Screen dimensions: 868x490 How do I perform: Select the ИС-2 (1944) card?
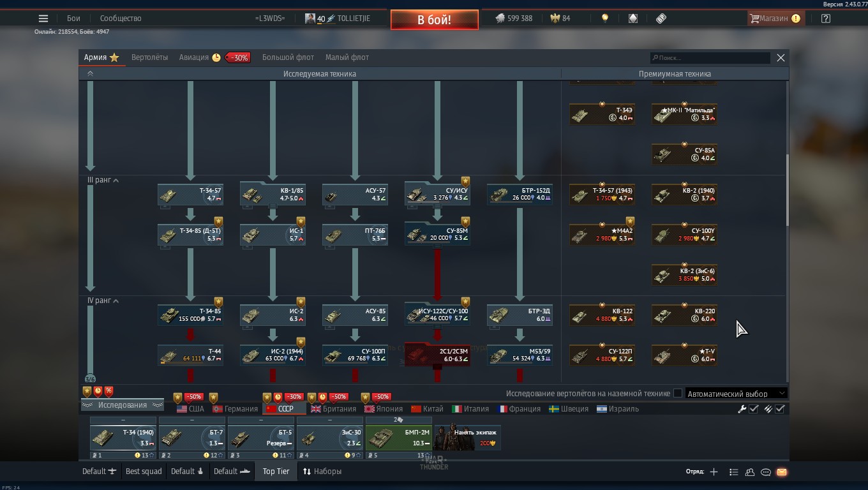273,355
